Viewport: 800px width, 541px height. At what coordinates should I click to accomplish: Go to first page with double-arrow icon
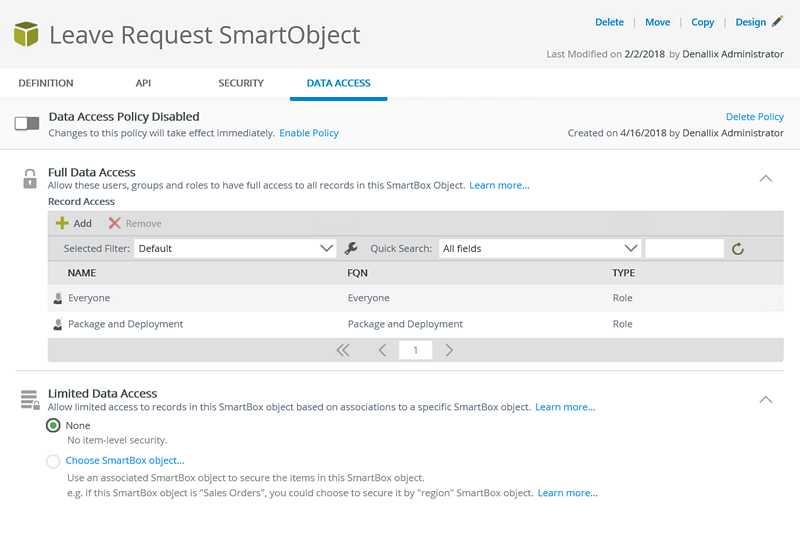[x=343, y=350]
